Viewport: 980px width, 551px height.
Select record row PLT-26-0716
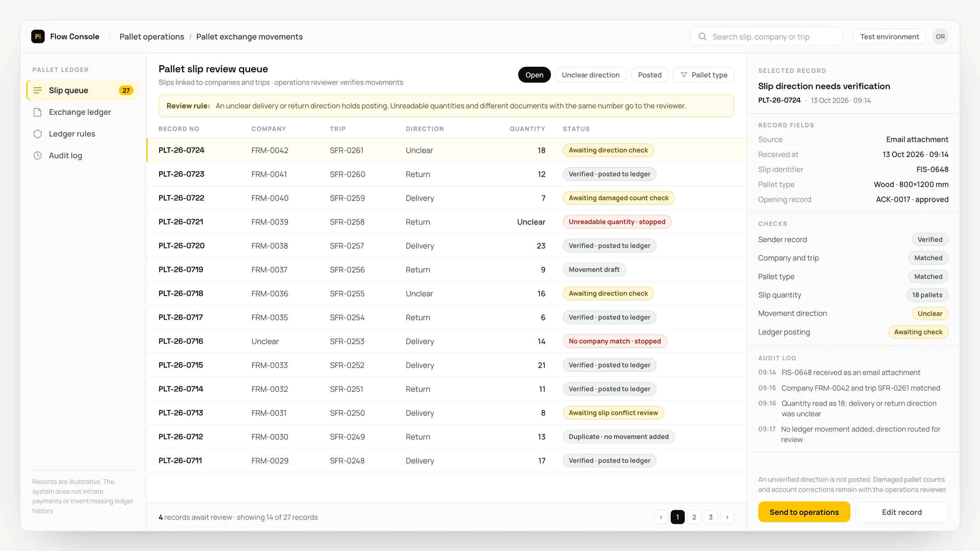pyautogui.click(x=446, y=341)
